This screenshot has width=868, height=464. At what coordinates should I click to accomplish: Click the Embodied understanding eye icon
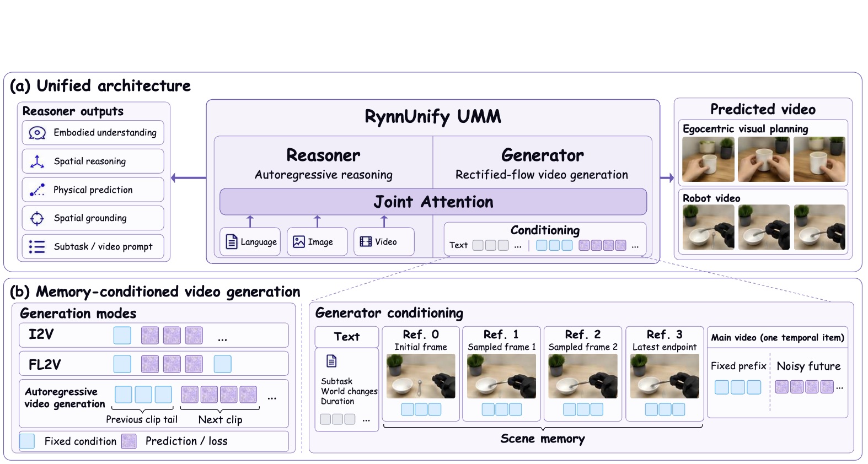tap(37, 133)
